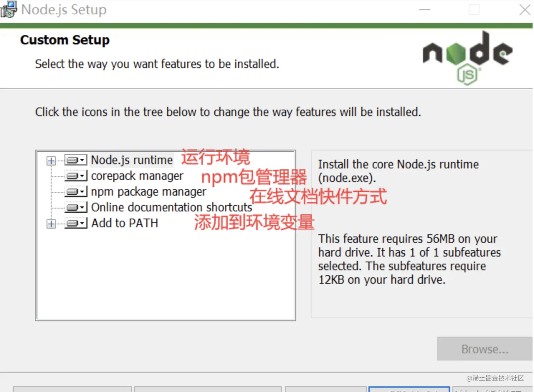Click the text 'This feature requires 56MB'
534x392 pixels.
coord(386,239)
